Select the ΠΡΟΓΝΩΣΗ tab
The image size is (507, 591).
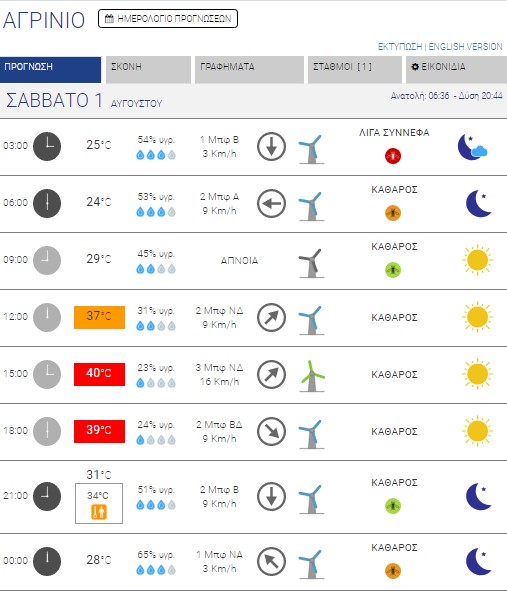[x=51, y=69]
